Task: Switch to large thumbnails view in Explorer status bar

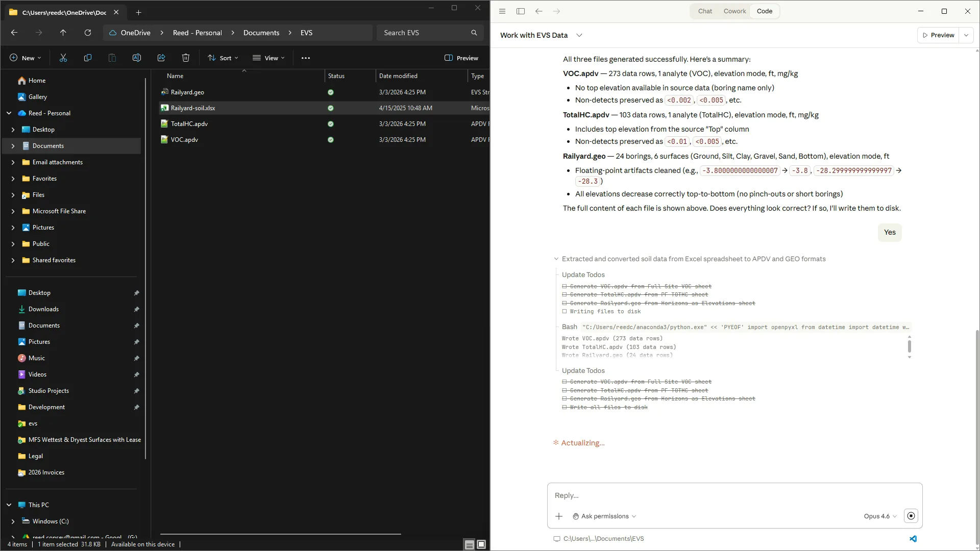Action: pos(481,544)
